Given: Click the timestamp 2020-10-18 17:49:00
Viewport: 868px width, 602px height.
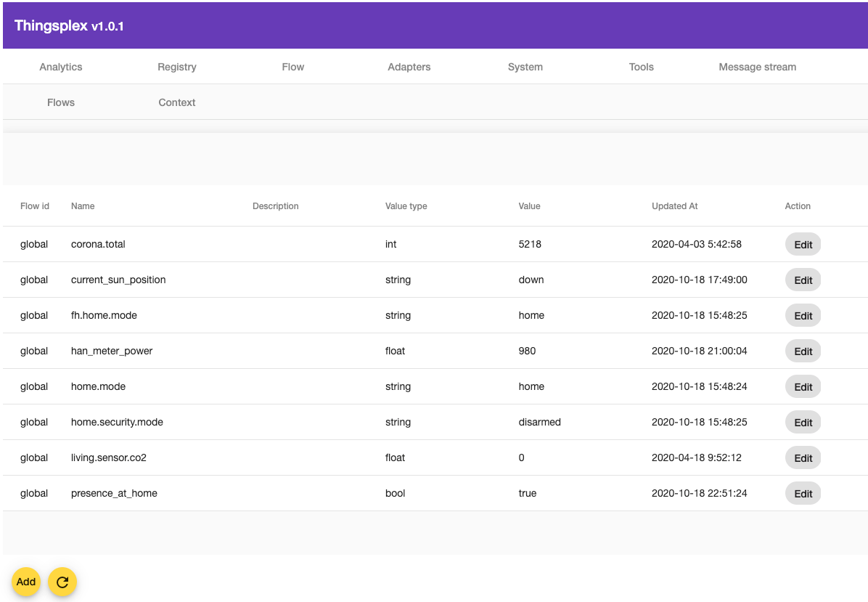Looking at the screenshot, I should click(699, 280).
